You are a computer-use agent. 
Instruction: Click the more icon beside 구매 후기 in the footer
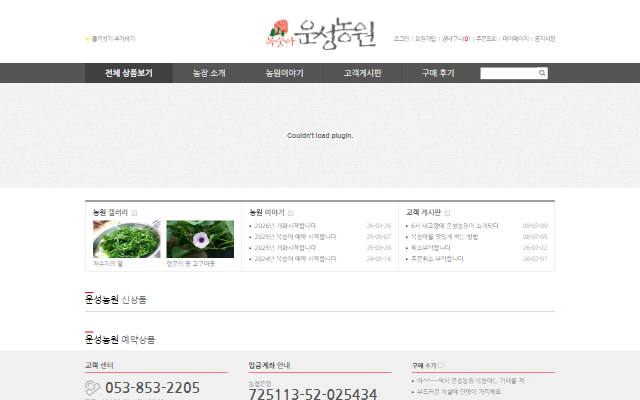[x=441, y=365]
